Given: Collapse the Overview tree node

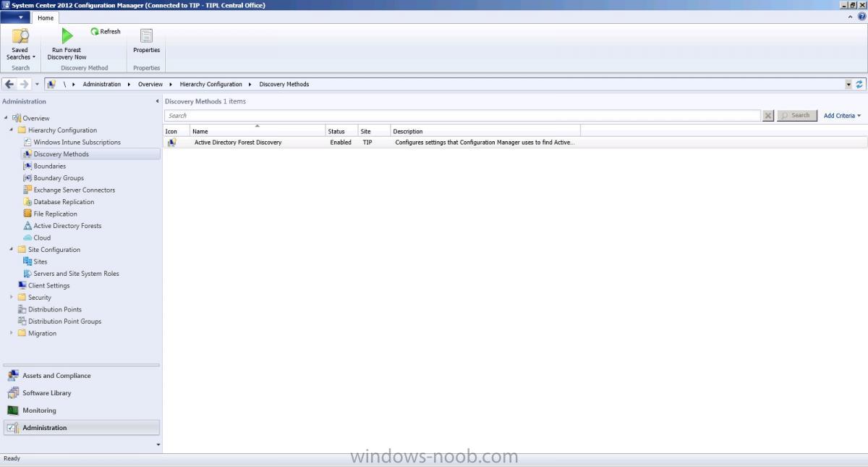Looking at the screenshot, I should tap(7, 118).
